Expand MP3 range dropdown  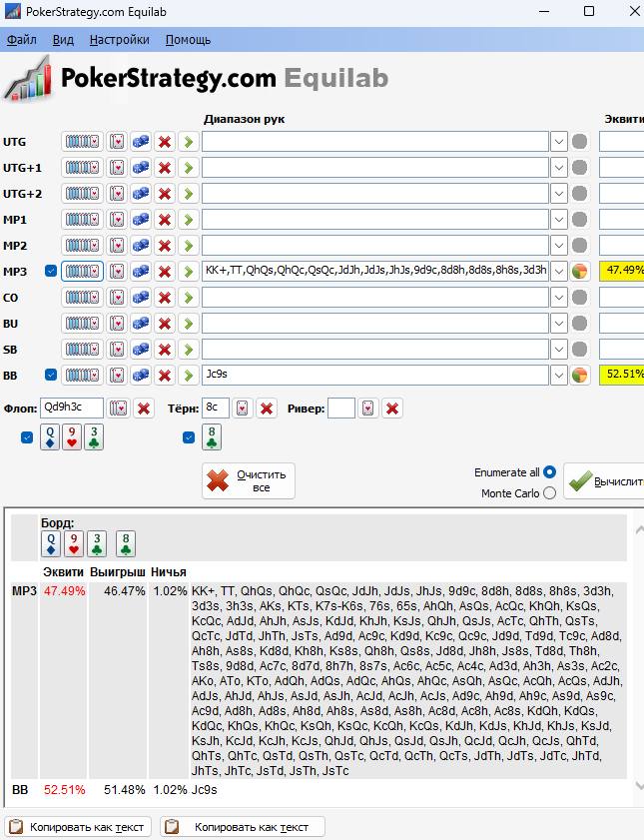(x=559, y=271)
